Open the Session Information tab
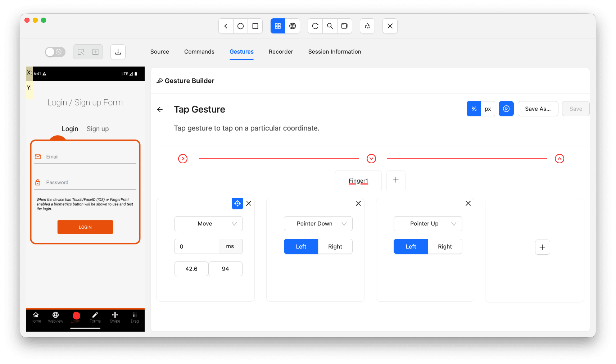The width and height of the screenshot is (616, 364). (x=334, y=51)
